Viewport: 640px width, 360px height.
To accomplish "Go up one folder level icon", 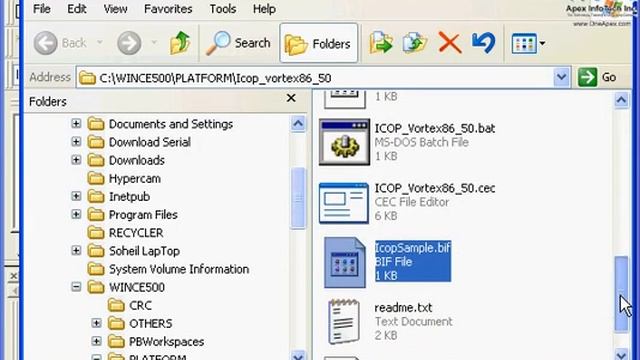I will pyautogui.click(x=180, y=43).
